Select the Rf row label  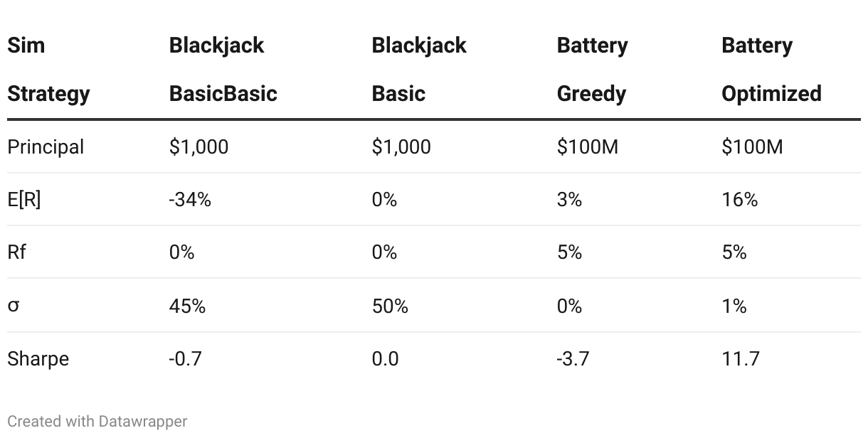point(16,252)
